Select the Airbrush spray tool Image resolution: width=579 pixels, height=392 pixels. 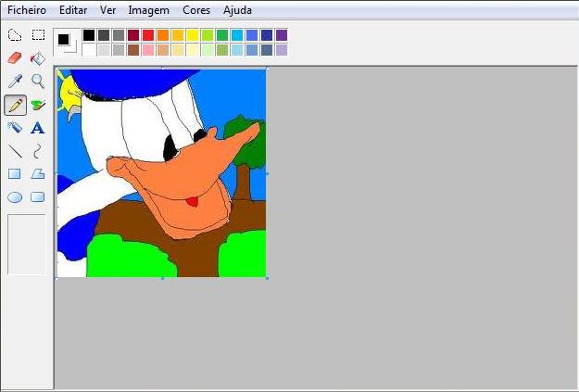15,128
